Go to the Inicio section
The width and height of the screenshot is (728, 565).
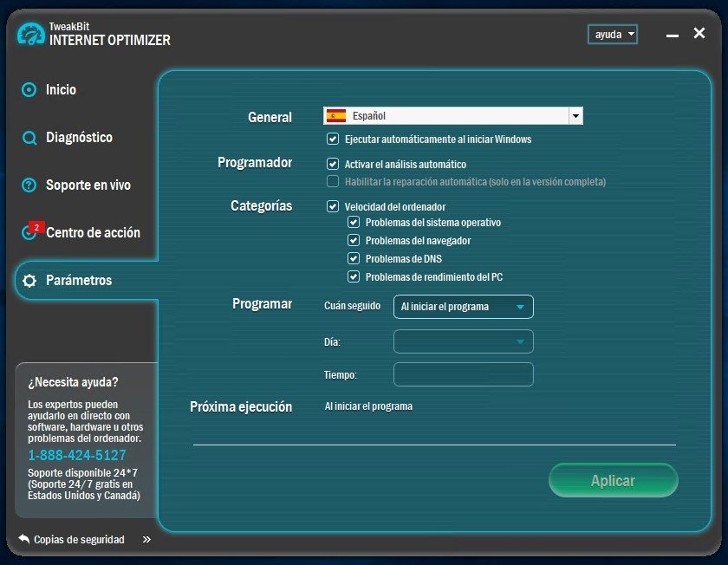click(61, 89)
